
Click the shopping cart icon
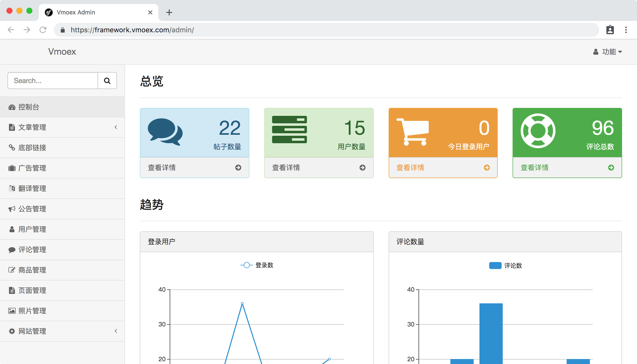[x=413, y=132]
